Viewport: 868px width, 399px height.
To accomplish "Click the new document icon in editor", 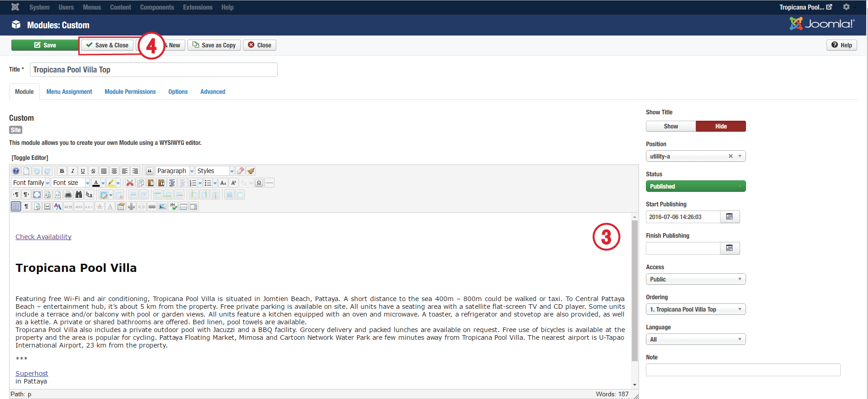I will (x=26, y=171).
